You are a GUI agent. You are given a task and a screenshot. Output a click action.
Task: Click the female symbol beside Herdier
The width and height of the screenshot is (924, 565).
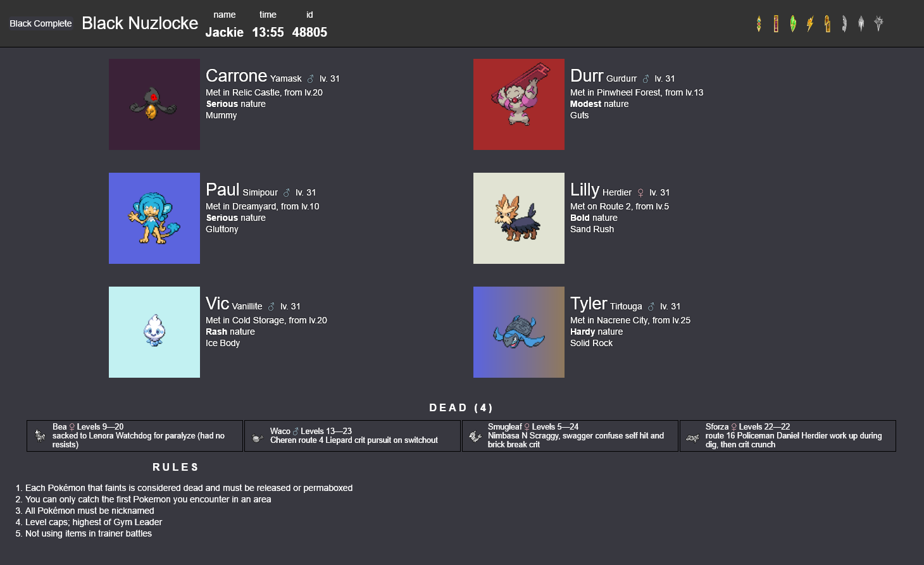coord(640,193)
